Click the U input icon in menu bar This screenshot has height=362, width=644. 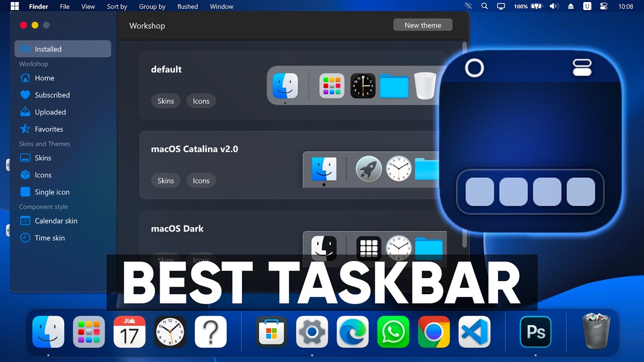point(587,7)
